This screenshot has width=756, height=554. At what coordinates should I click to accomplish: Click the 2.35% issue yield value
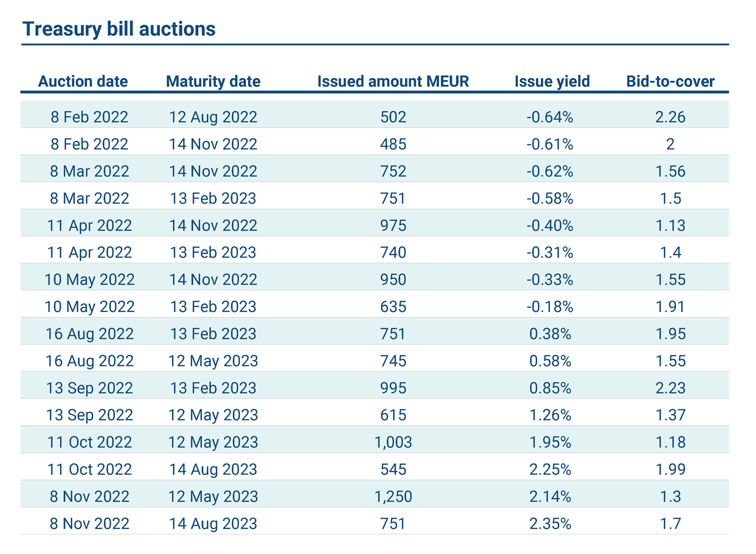click(x=550, y=524)
